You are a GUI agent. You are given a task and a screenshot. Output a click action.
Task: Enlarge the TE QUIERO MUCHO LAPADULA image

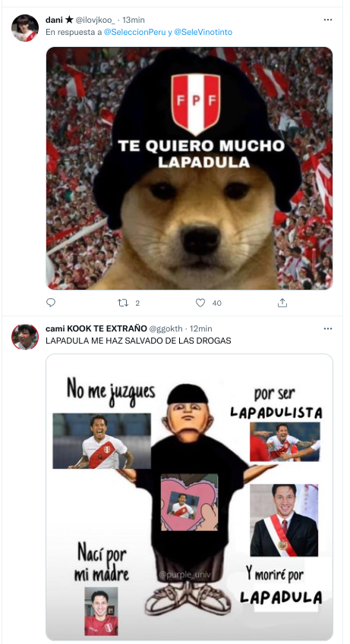pyautogui.click(x=189, y=168)
